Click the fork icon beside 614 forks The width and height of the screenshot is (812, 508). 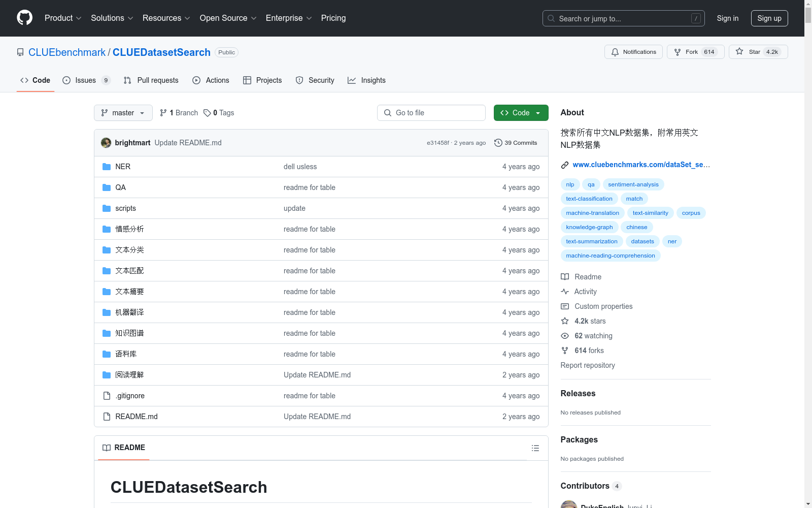tap(565, 351)
